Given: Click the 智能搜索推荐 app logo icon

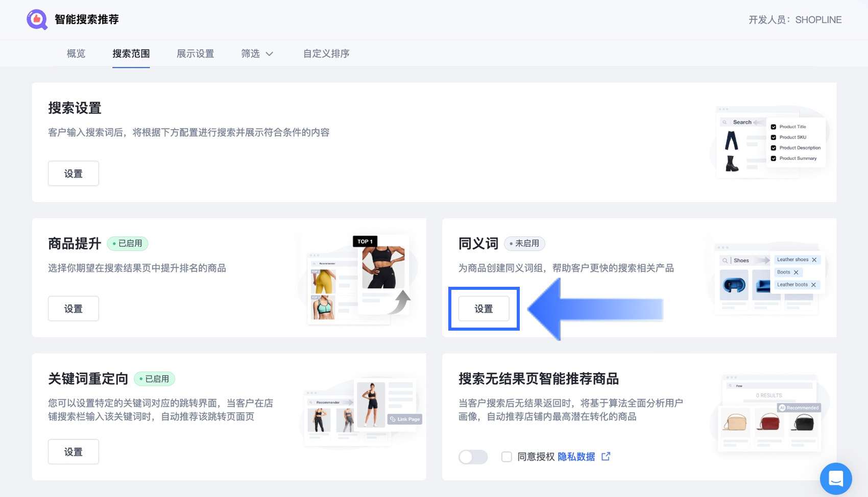Looking at the screenshot, I should (x=37, y=20).
